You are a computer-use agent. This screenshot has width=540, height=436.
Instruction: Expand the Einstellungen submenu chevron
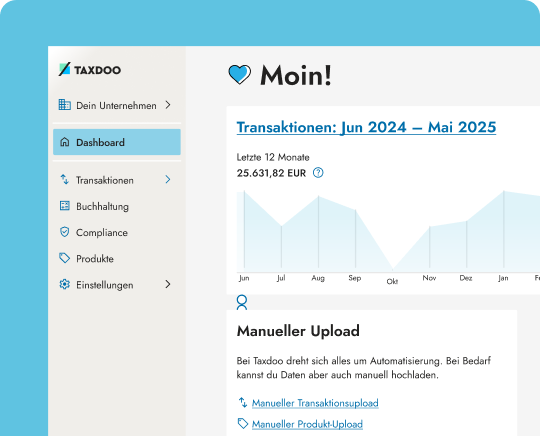(x=168, y=284)
